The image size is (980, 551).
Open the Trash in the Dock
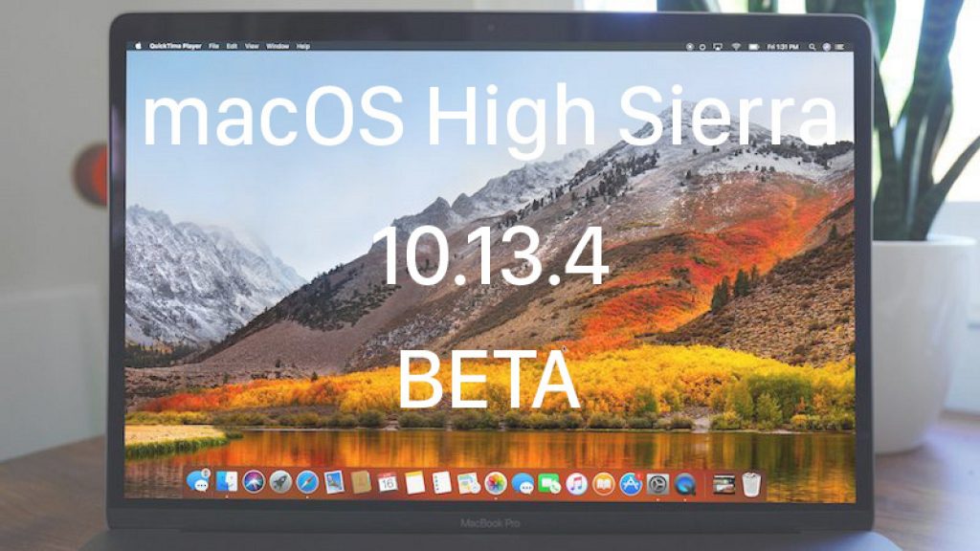[751, 485]
